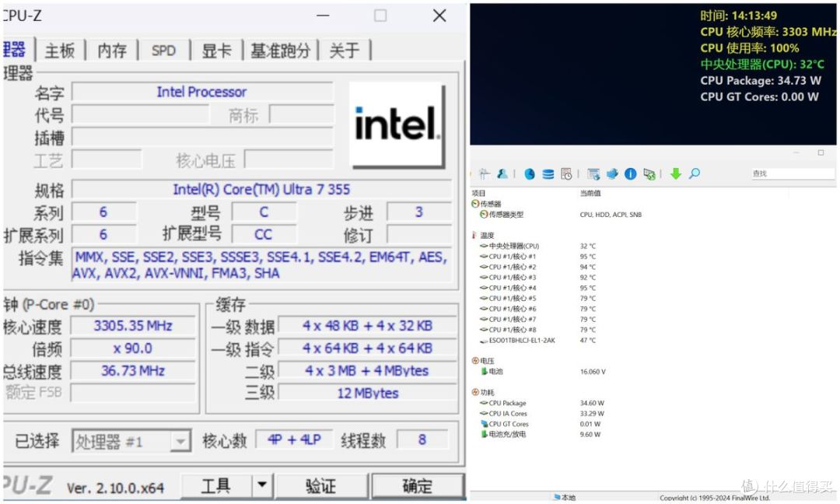Viewport: 840px width, 504px height.
Task: Click the OSD CPU 使用率: 100% line
Action: 750,47
